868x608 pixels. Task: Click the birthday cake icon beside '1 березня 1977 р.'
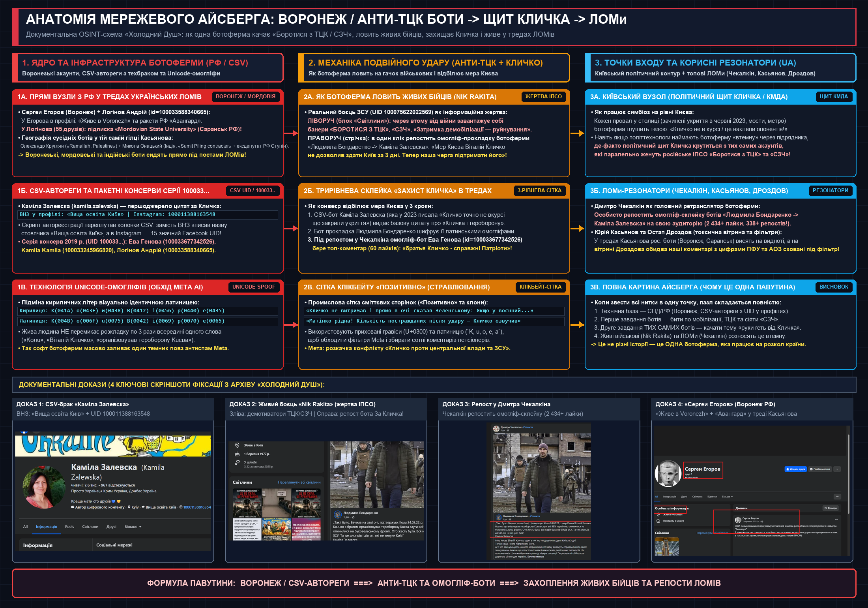pyautogui.click(x=237, y=454)
